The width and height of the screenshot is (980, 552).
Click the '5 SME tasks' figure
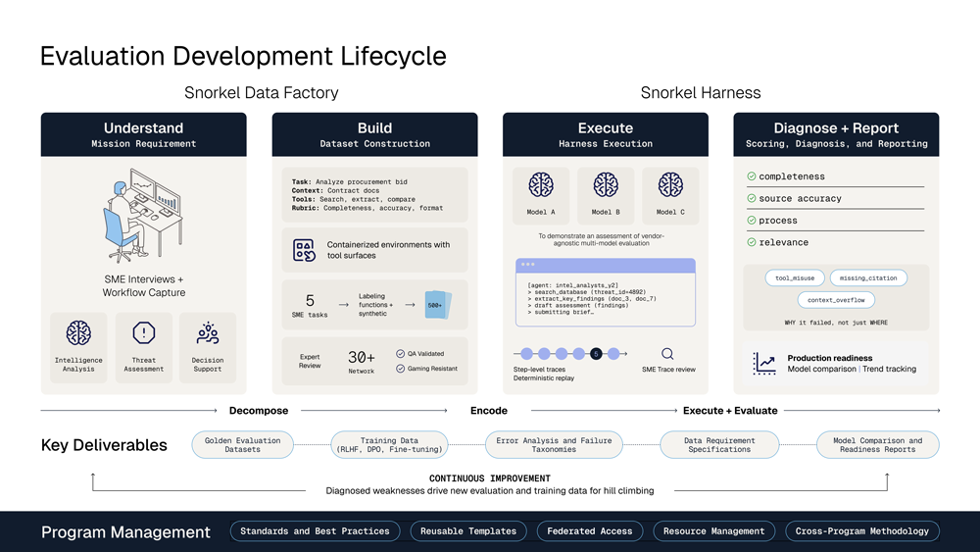[x=310, y=305]
